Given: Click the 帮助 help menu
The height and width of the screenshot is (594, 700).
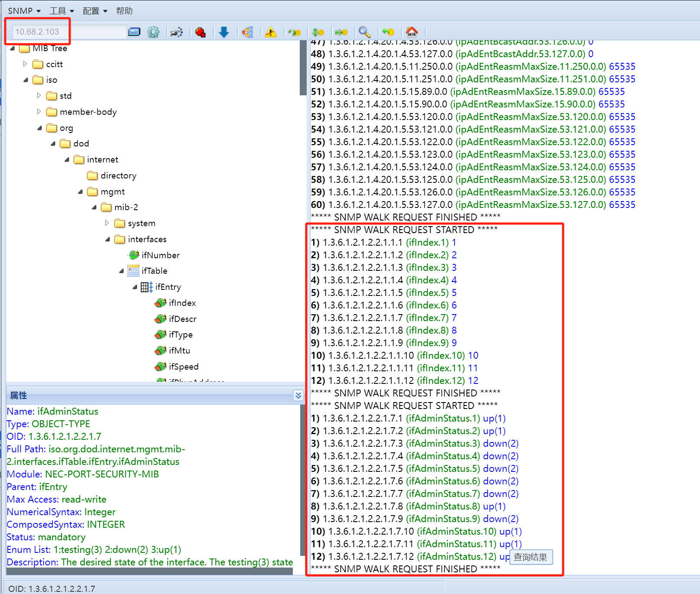Looking at the screenshot, I should pyautogui.click(x=124, y=11).
